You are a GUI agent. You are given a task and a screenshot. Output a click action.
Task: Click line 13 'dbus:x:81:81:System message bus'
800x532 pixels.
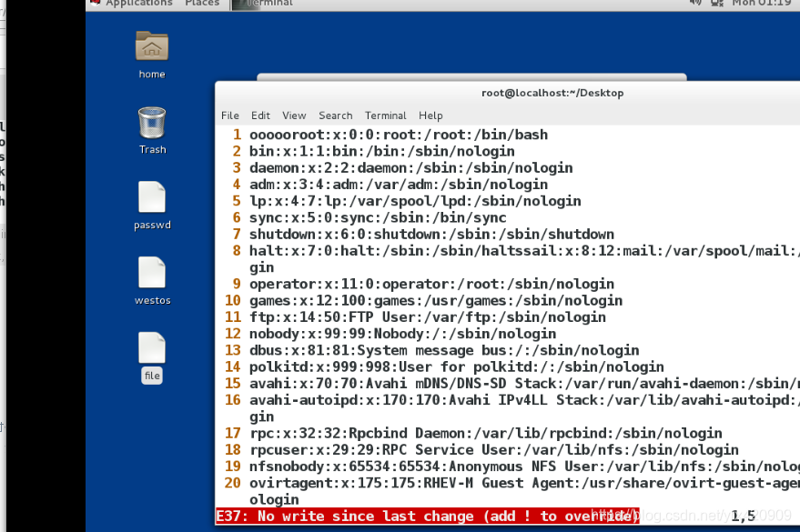click(444, 351)
